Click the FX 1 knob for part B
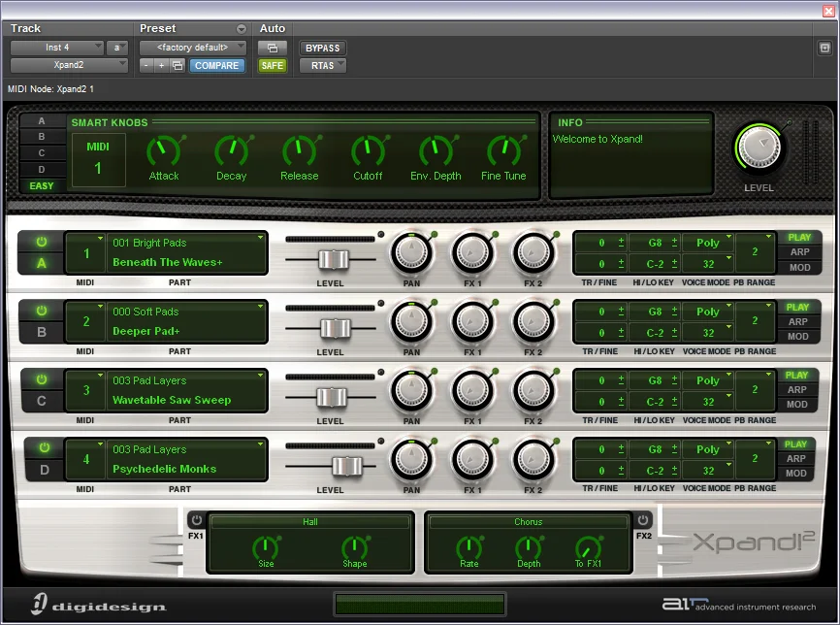 [x=472, y=322]
